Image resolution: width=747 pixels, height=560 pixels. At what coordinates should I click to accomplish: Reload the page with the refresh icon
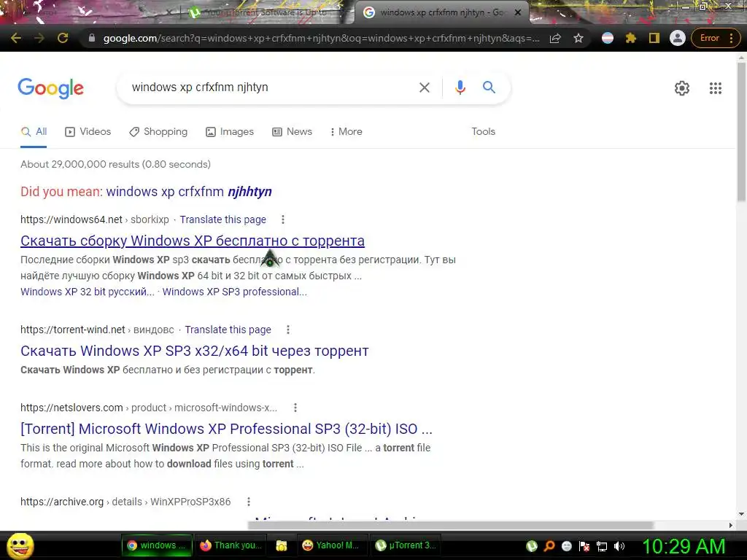point(63,38)
